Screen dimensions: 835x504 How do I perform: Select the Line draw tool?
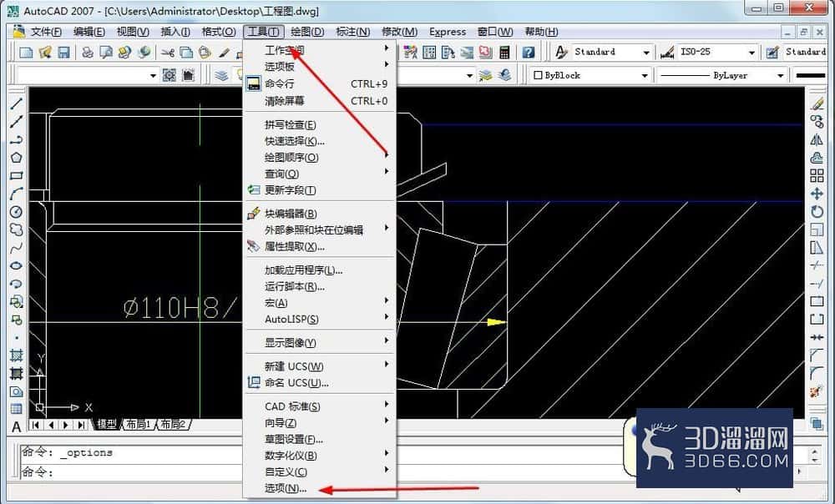click(17, 103)
